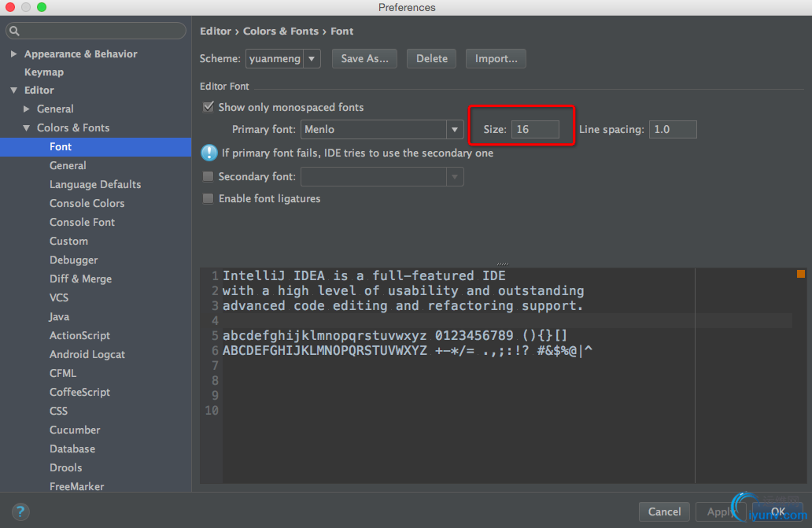Open Console Font settings

pos(82,222)
